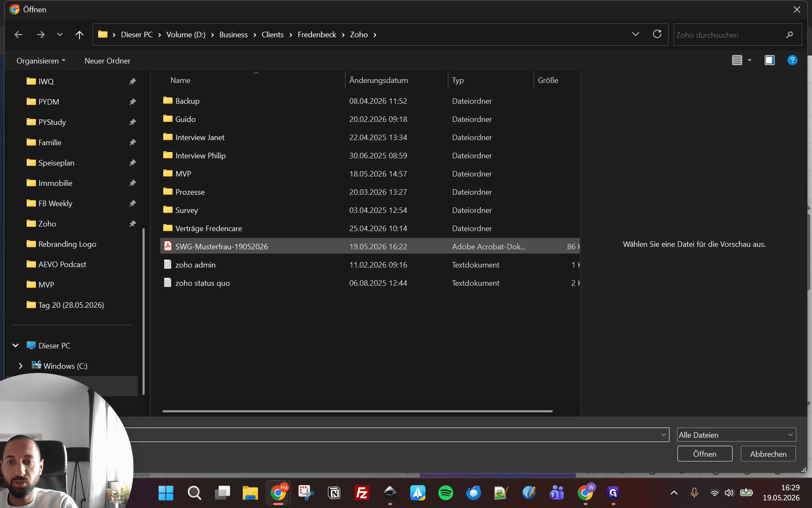Select the zoho admin text file
The image size is (812, 508).
[x=370, y=265]
